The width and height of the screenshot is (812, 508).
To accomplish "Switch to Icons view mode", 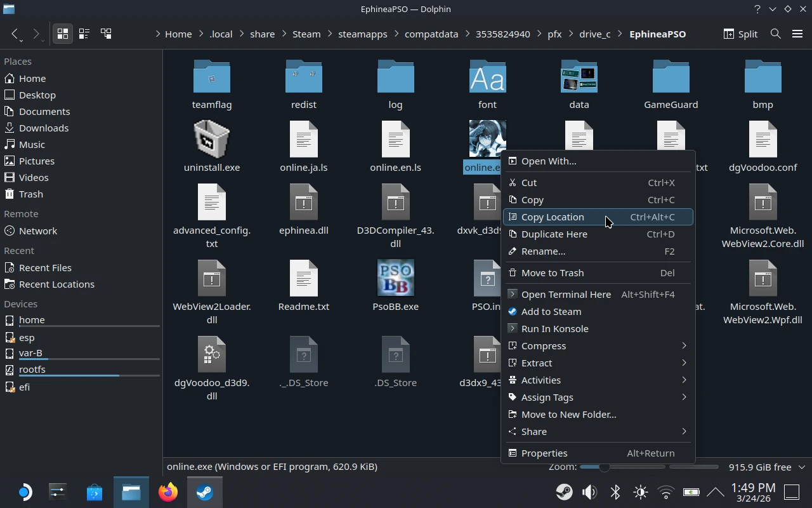I will (62, 34).
